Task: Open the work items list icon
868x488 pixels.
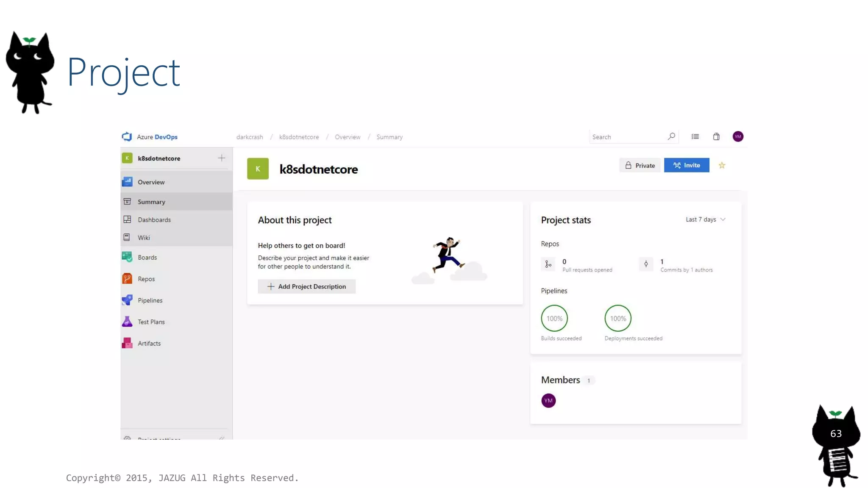Action: tap(695, 136)
